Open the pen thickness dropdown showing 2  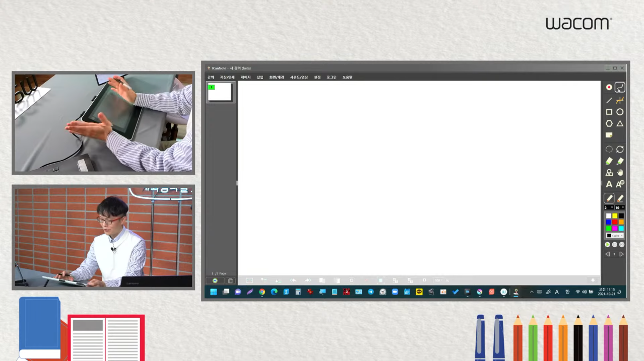(609, 207)
